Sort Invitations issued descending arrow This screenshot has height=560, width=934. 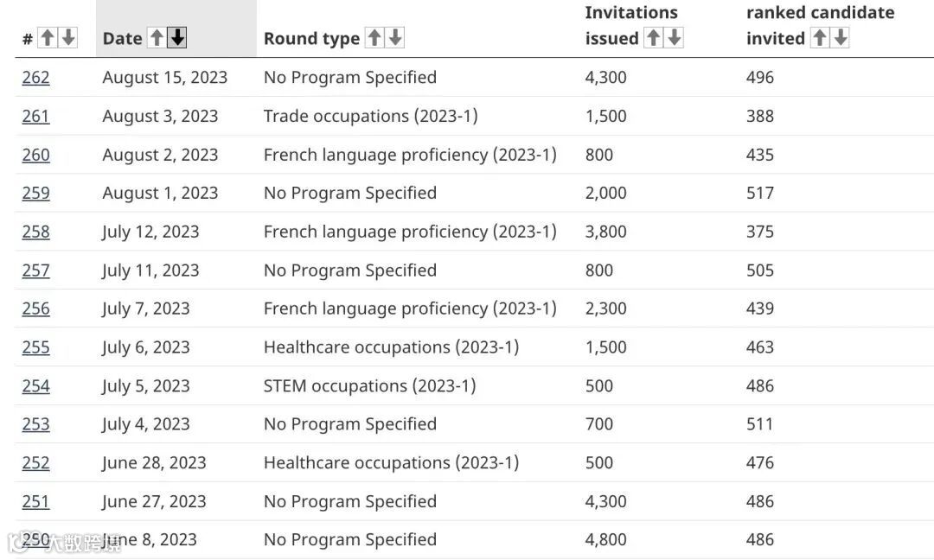point(675,38)
